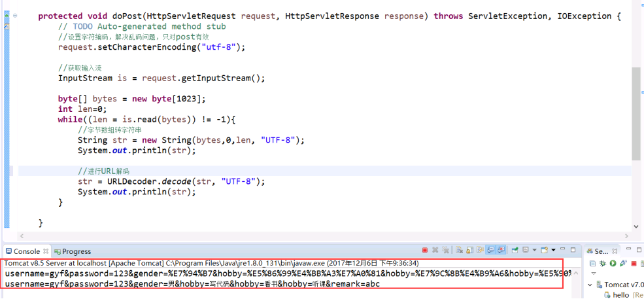Close the Servers view tab
This screenshot has width=644, height=299.
pyautogui.click(x=615, y=251)
